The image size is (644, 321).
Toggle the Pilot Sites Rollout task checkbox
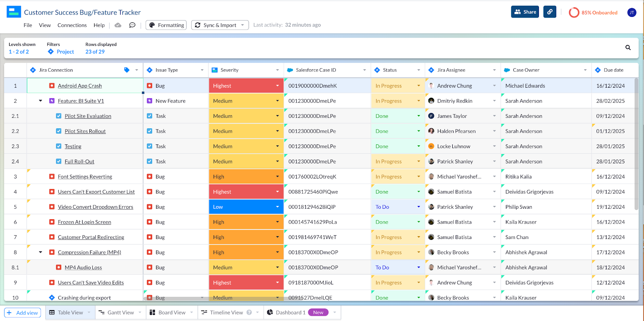[x=59, y=131]
